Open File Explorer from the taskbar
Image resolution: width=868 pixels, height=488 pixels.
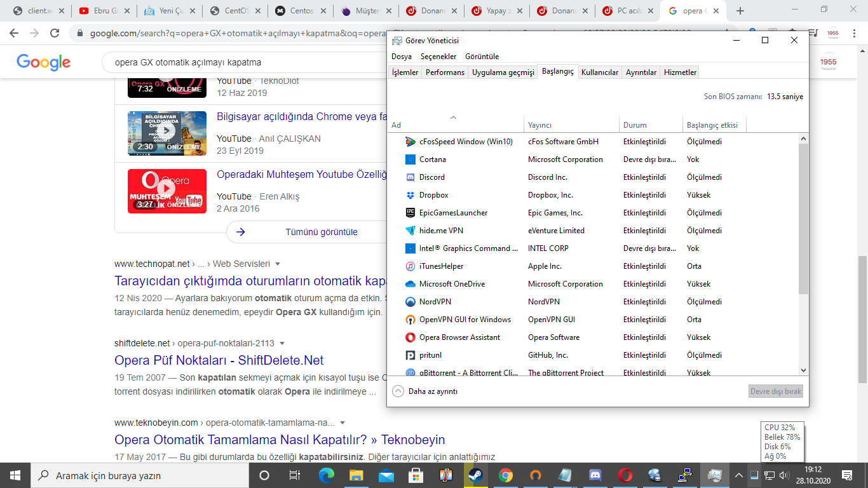coord(356,475)
